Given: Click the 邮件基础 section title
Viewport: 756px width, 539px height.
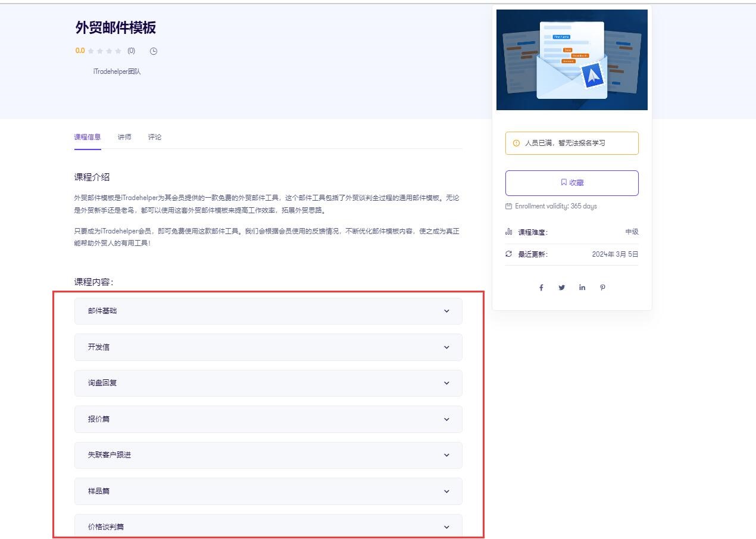Looking at the screenshot, I should 102,311.
